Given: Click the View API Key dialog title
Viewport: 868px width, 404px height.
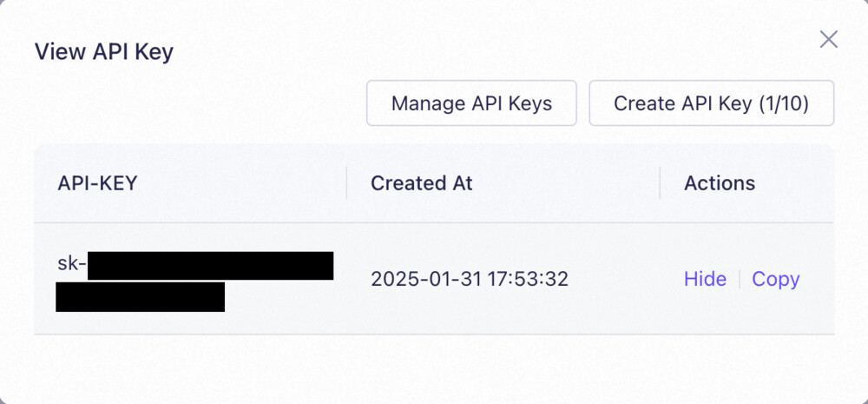Looking at the screenshot, I should click(103, 51).
